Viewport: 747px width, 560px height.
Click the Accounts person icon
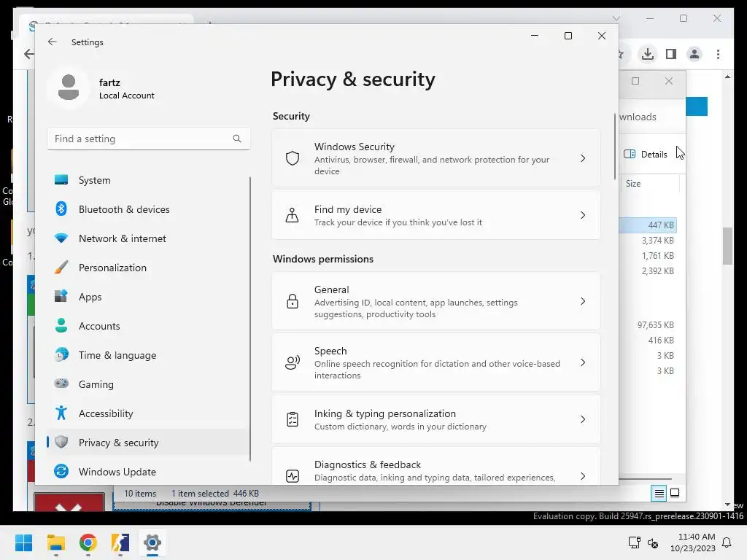tap(61, 325)
